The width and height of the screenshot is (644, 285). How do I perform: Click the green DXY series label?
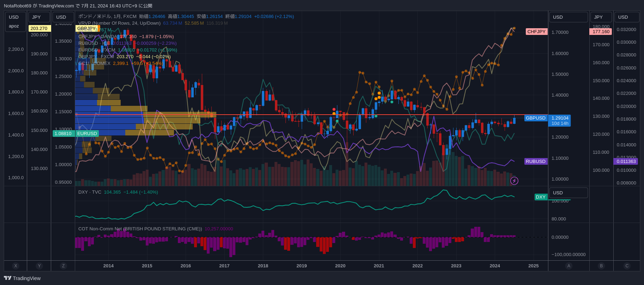pos(541,197)
